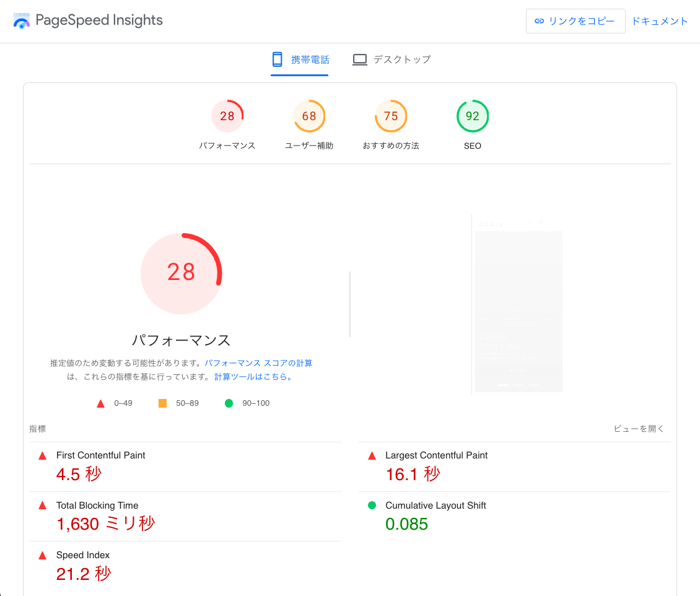Click the Total Blocking Time label
The width and height of the screenshot is (700, 596).
pyautogui.click(x=97, y=506)
